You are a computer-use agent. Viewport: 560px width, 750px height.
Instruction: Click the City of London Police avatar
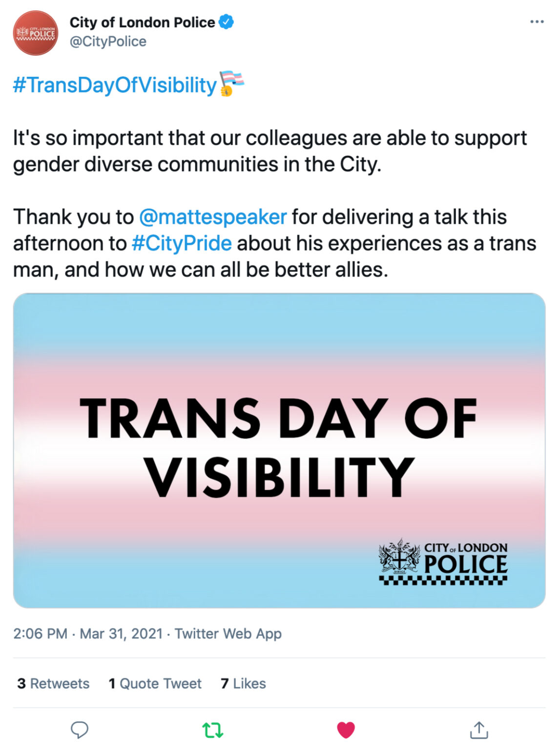(x=36, y=33)
